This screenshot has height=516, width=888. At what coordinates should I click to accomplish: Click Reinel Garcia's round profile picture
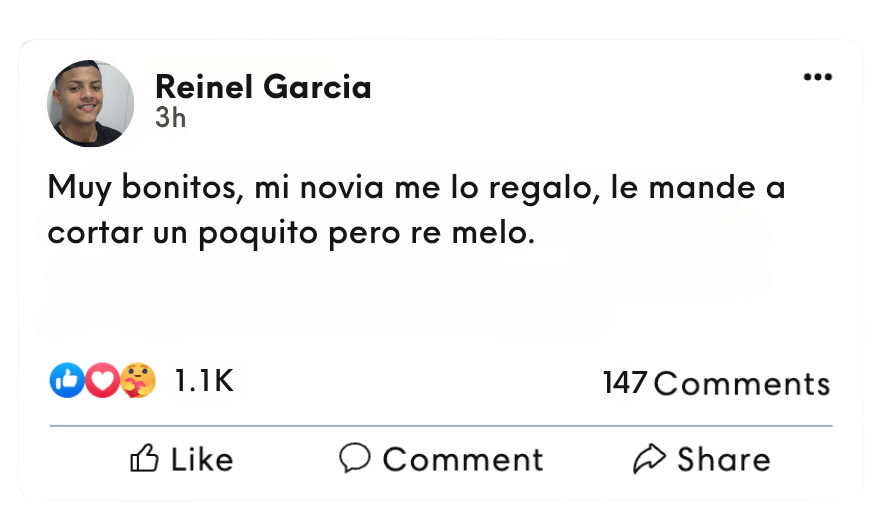point(91,103)
